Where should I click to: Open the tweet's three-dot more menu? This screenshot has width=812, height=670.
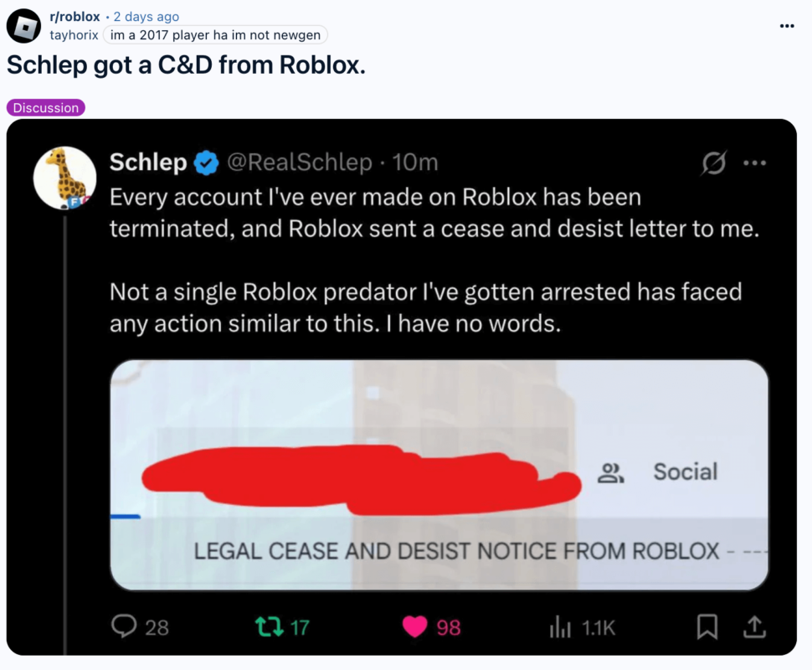click(x=753, y=163)
